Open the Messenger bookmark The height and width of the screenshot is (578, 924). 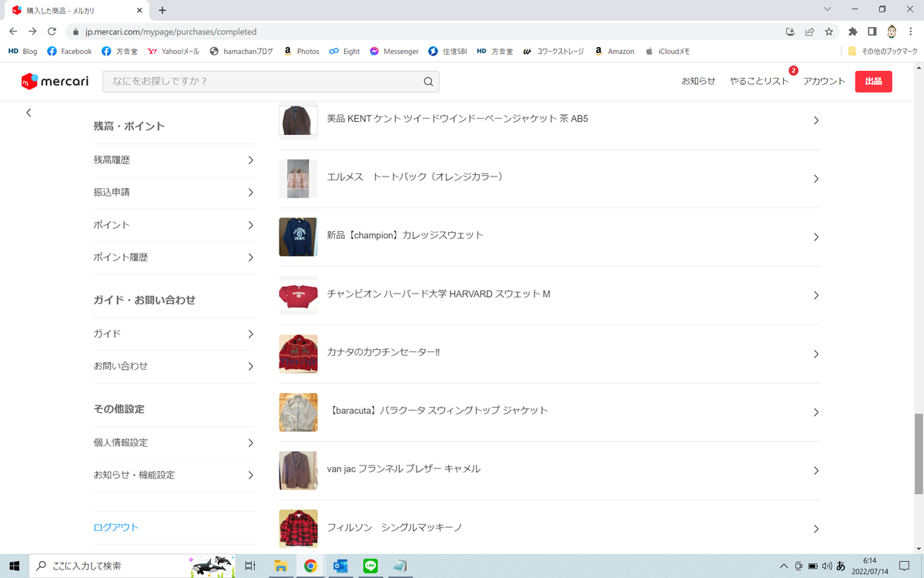pyautogui.click(x=393, y=52)
